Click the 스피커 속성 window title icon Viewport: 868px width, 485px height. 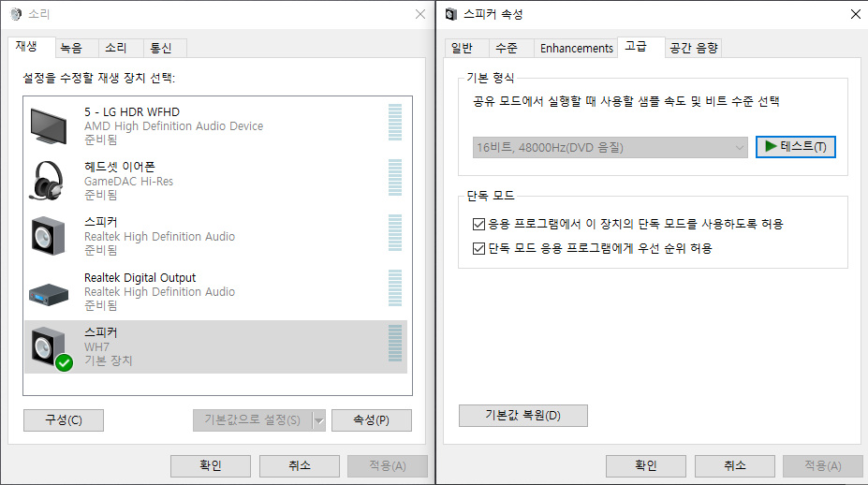click(x=451, y=14)
